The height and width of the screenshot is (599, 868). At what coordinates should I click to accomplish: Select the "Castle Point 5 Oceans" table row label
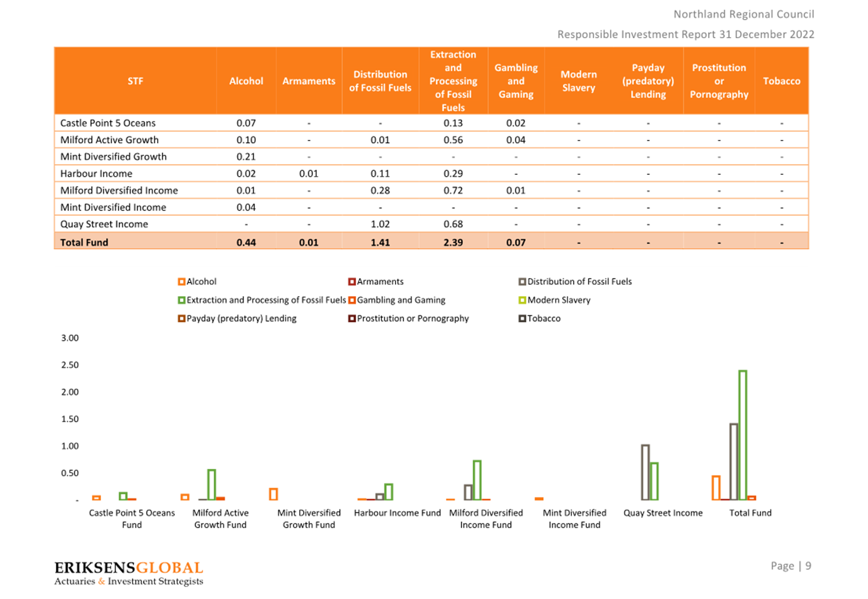point(108,123)
